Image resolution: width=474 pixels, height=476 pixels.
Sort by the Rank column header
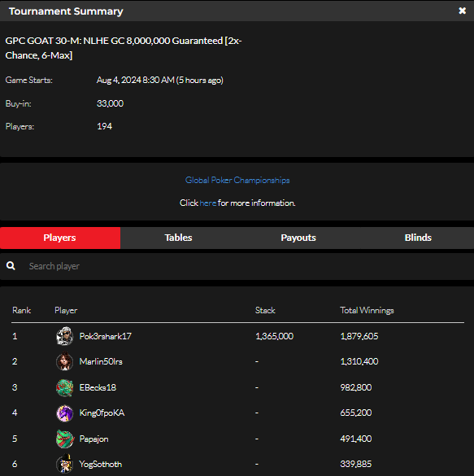click(21, 310)
